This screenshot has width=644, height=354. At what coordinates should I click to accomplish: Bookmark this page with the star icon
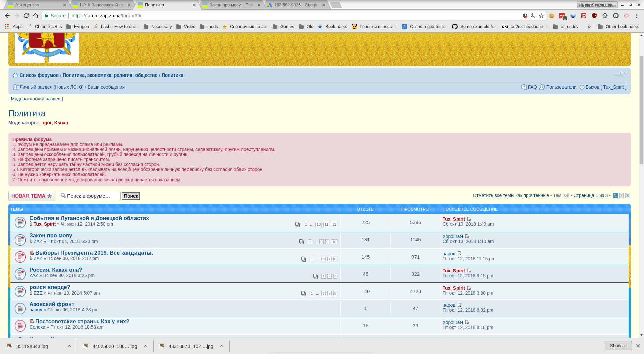541,16
